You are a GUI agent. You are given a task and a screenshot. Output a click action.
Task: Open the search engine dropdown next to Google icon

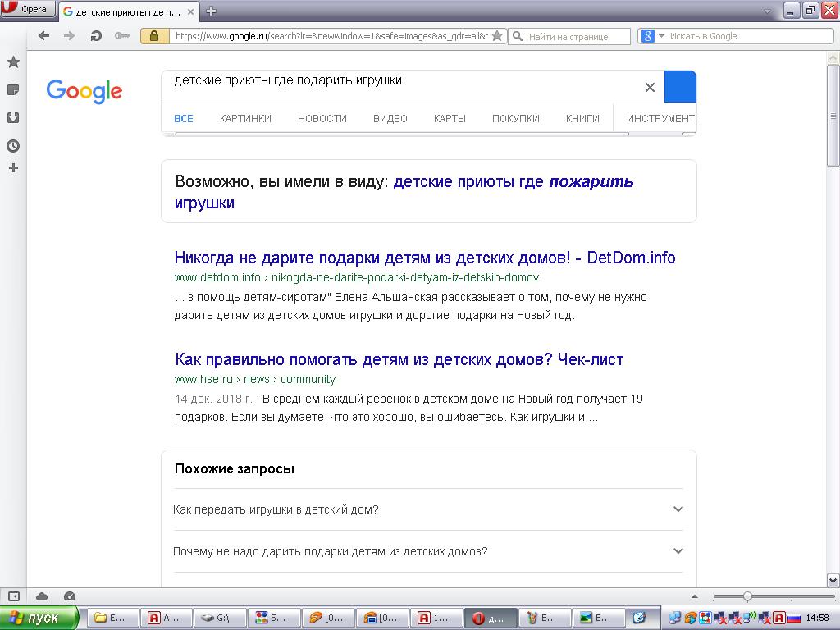click(661, 36)
